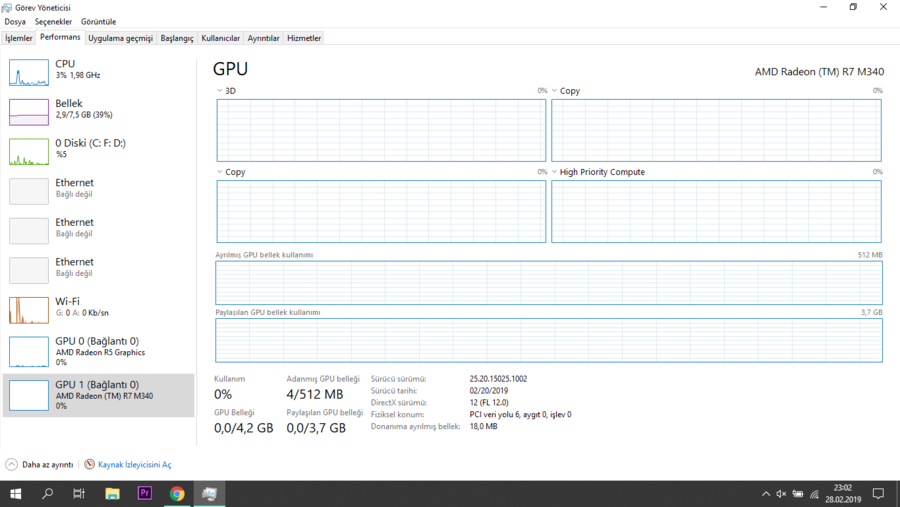The height and width of the screenshot is (507, 900).
Task: Open Google Chrome from the taskbar
Action: pyautogui.click(x=177, y=494)
